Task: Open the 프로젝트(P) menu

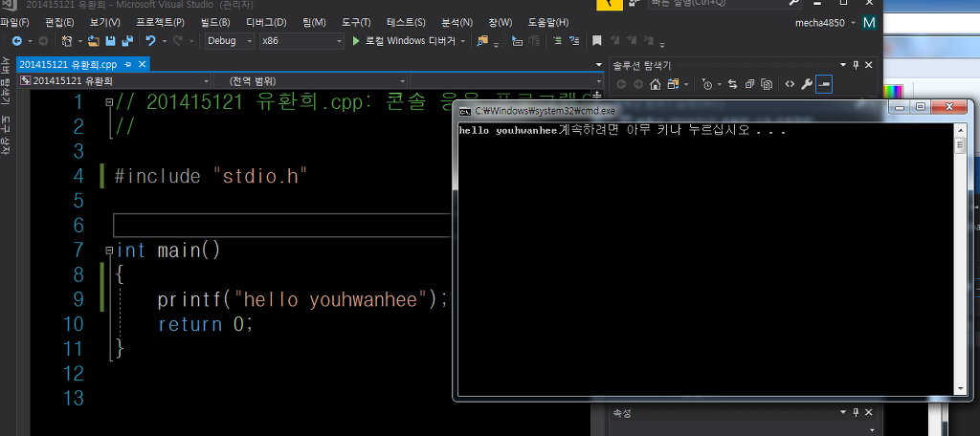Action: coord(160,23)
